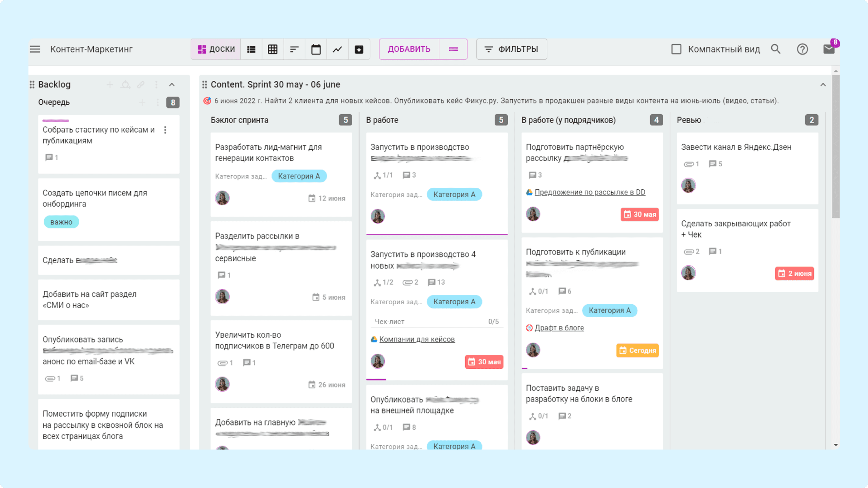Switch to the table grid view
Image resolution: width=868 pixels, height=488 pixels.
point(272,50)
